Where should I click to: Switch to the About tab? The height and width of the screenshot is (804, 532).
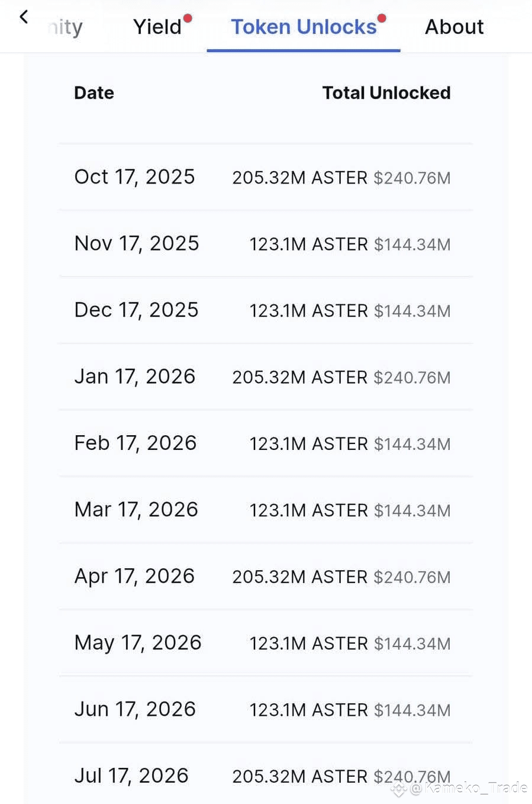click(454, 27)
